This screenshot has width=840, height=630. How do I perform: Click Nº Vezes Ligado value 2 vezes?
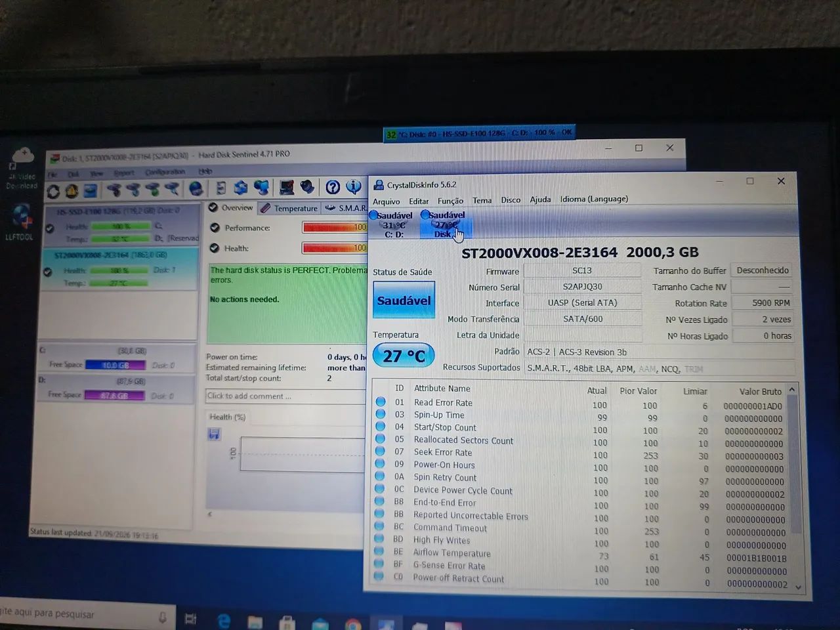(762, 319)
